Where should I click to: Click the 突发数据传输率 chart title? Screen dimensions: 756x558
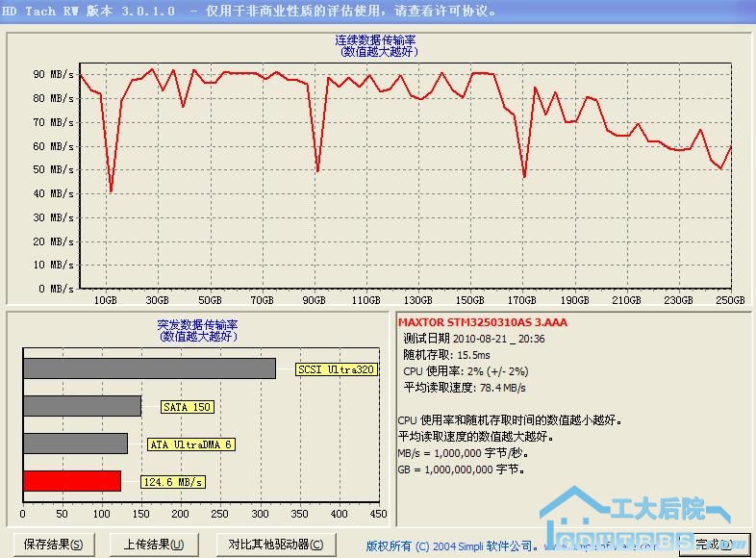[198, 324]
